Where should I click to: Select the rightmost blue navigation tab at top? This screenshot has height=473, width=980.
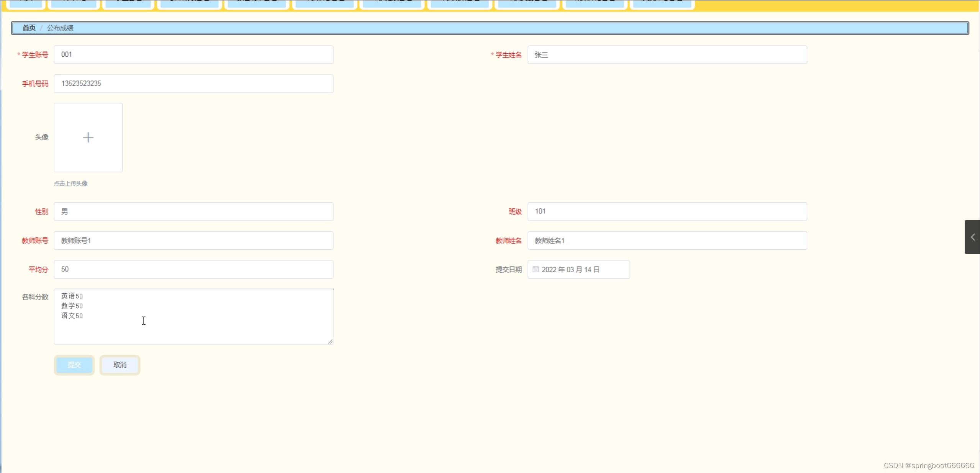pyautogui.click(x=662, y=3)
